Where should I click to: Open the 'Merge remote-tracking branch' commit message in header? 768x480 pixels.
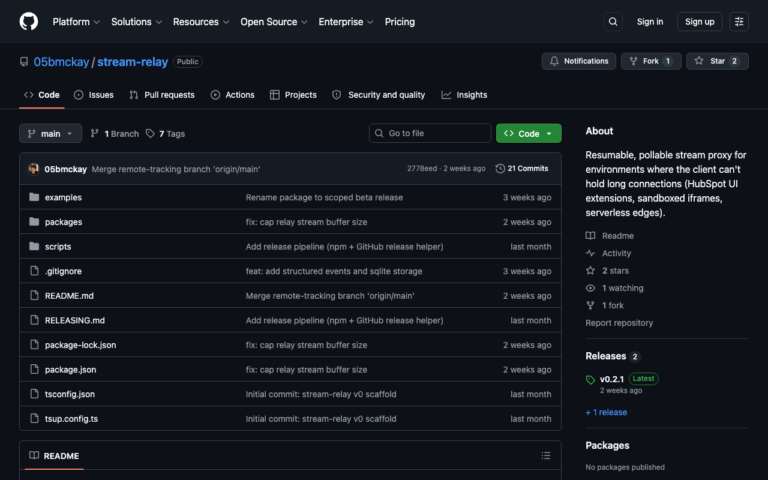(176, 169)
